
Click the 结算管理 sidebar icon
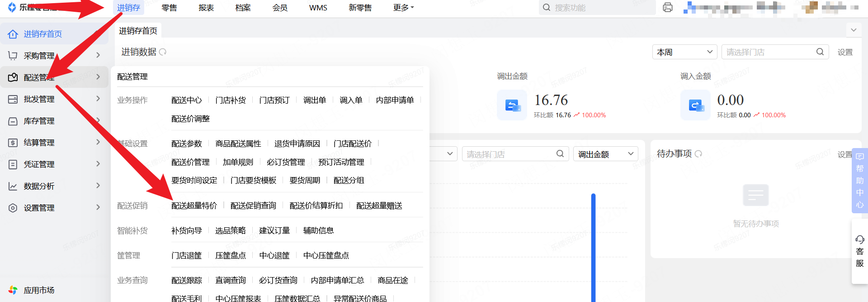13,143
